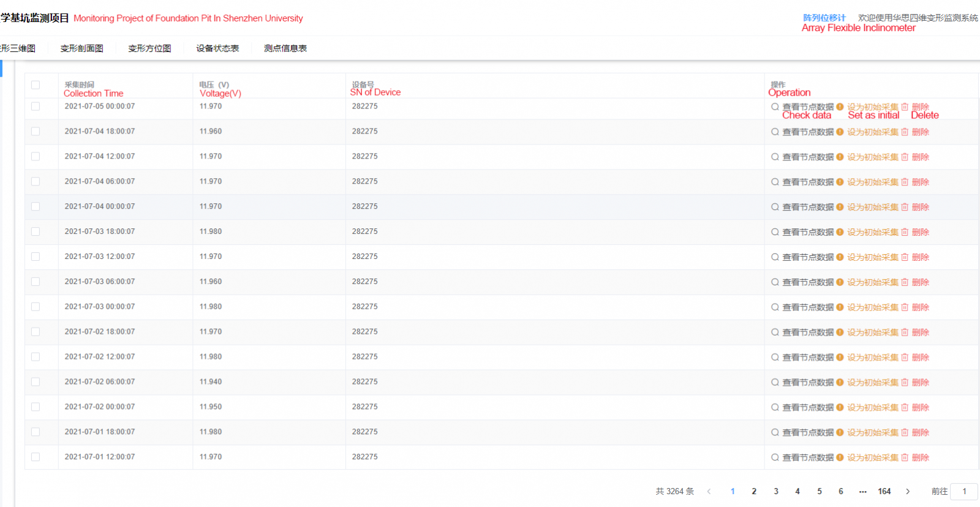980x507 pixels.
Task: Go to page 2
Action: pos(754,491)
